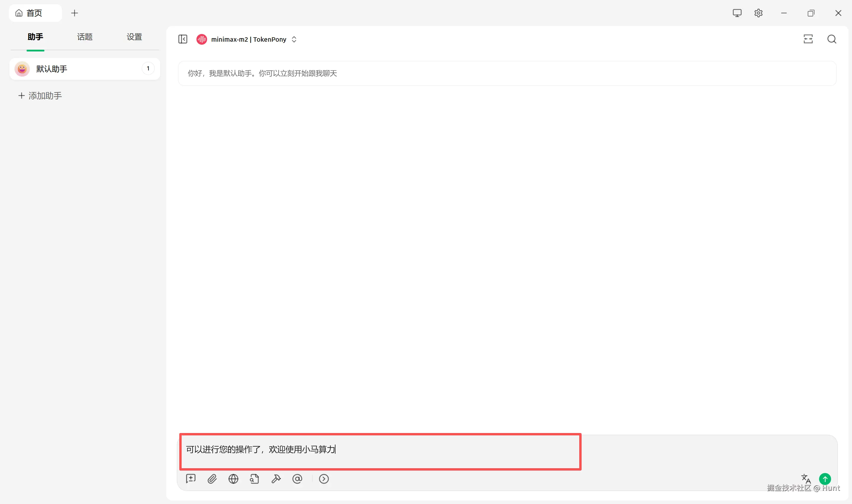Viewport: 852px width, 504px height.
Task: Click the @ mention model icon
Action: 297,479
